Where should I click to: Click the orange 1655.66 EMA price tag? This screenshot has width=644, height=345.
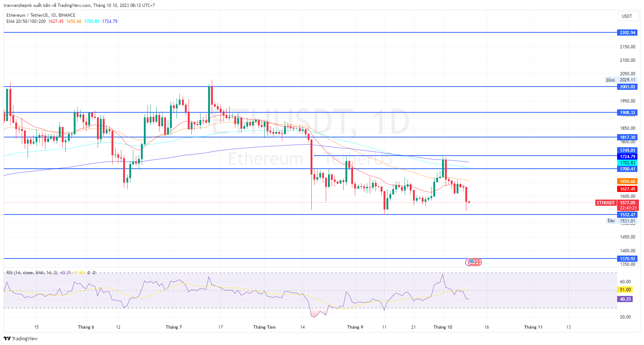click(627, 181)
